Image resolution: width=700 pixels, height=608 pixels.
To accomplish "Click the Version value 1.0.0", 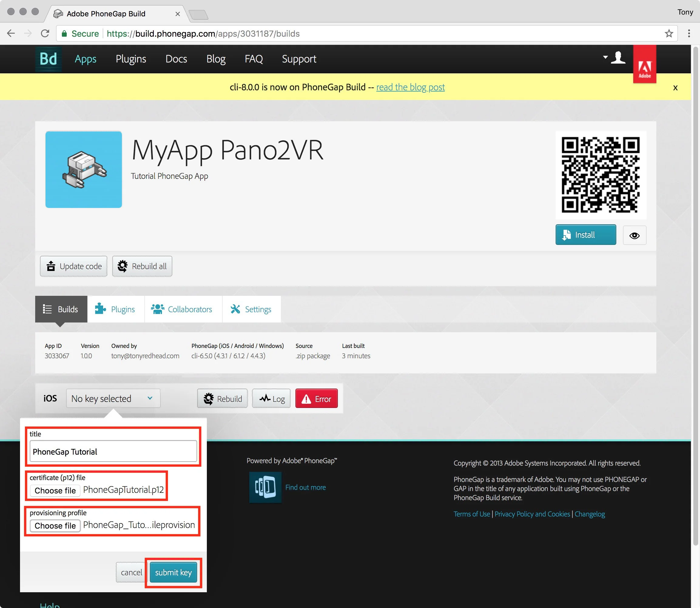I will pos(86,356).
